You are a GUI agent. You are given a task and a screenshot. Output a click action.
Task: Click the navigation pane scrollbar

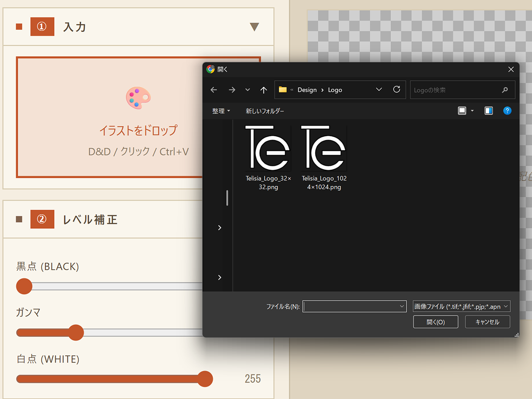227,198
